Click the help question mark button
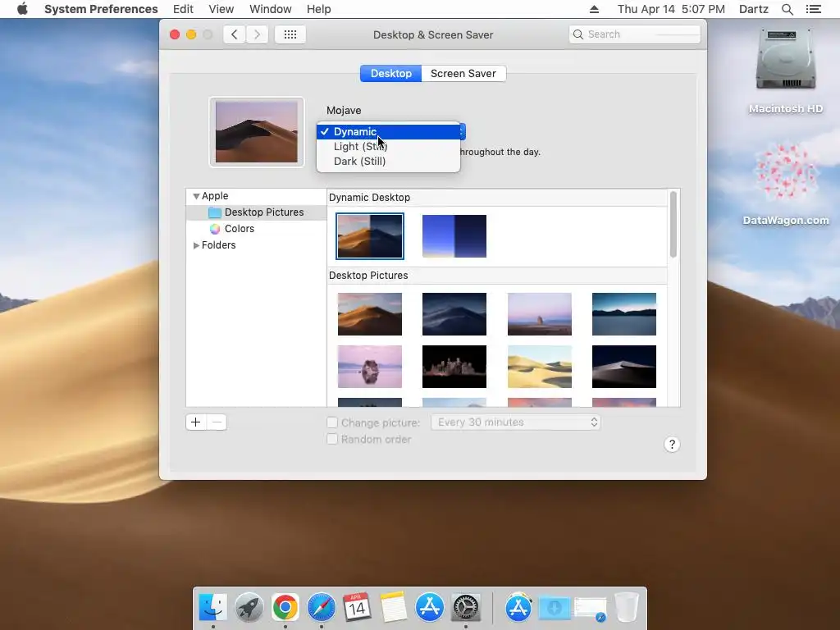The image size is (840, 630). pyautogui.click(x=672, y=444)
